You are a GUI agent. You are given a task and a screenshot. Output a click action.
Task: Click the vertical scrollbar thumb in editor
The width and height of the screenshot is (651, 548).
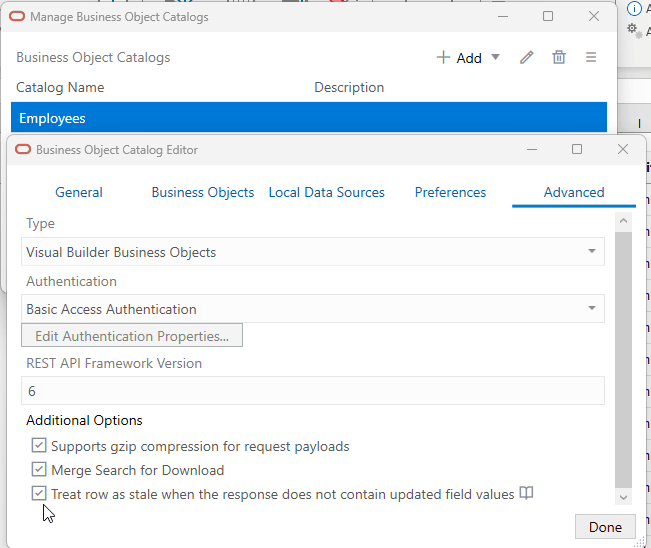623,360
